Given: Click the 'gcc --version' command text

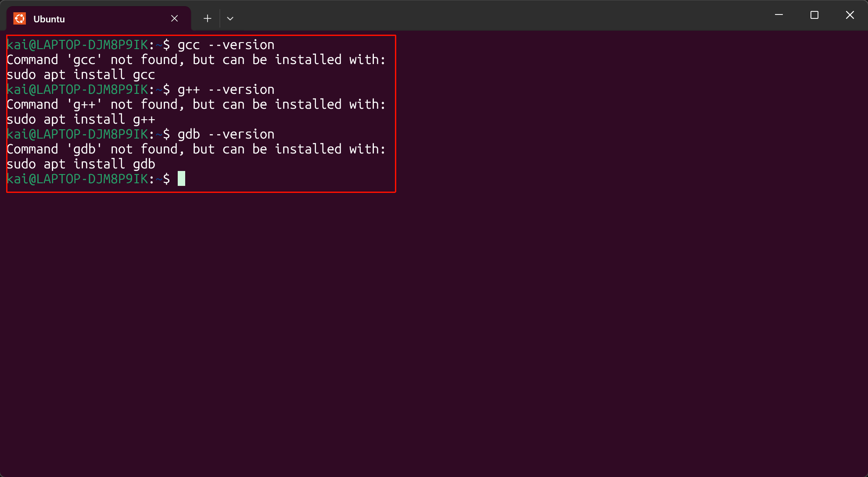Looking at the screenshot, I should [x=226, y=45].
